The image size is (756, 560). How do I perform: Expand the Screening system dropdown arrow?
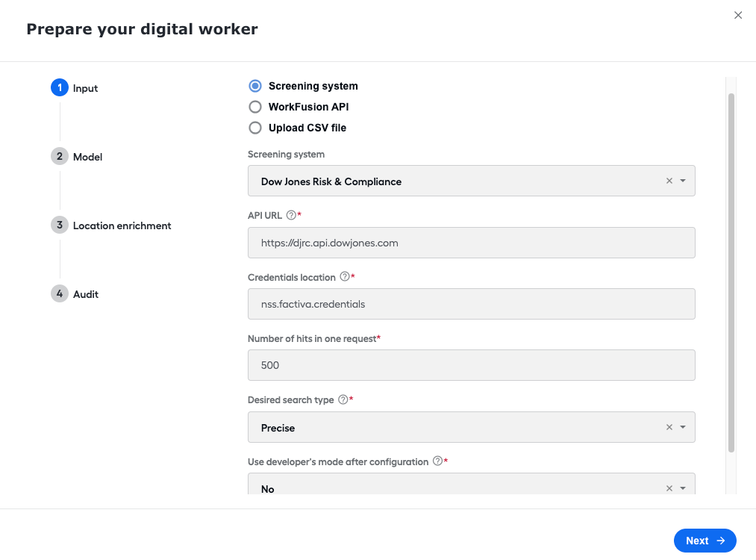click(683, 181)
